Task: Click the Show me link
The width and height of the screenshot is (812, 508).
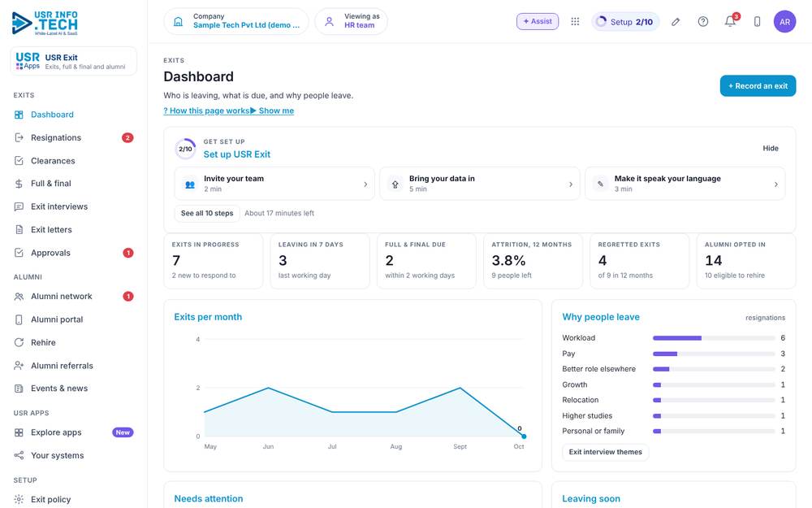Action: pos(272,111)
